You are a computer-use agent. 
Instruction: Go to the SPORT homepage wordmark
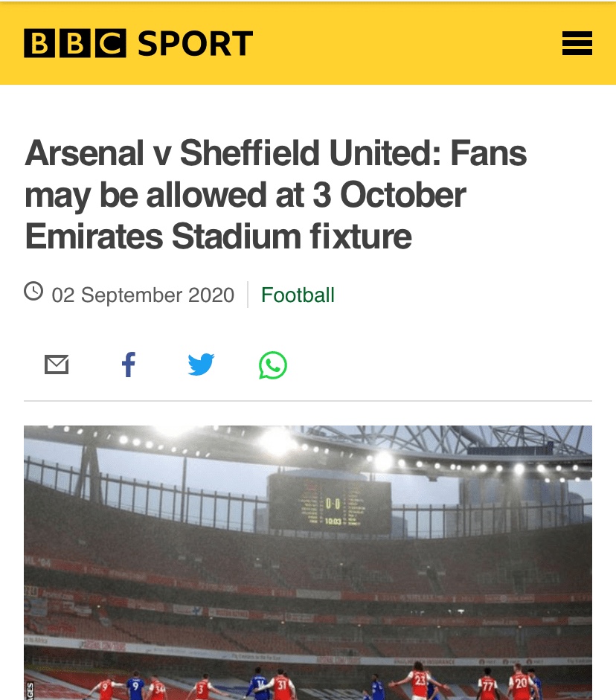click(195, 43)
